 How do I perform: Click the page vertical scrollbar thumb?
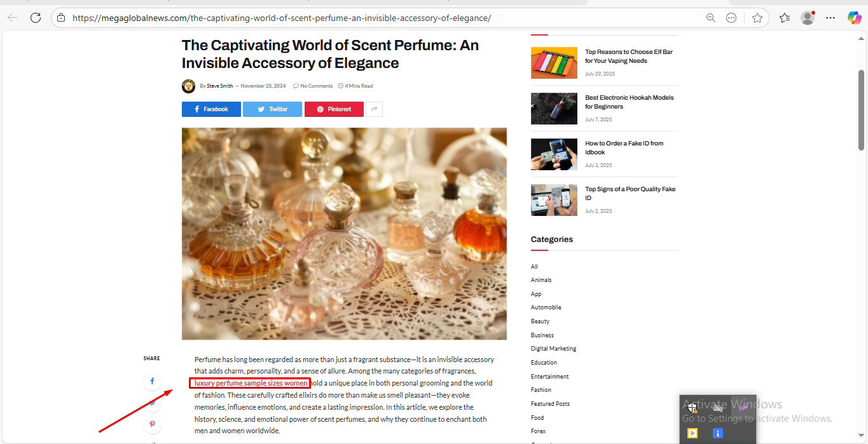(x=862, y=109)
